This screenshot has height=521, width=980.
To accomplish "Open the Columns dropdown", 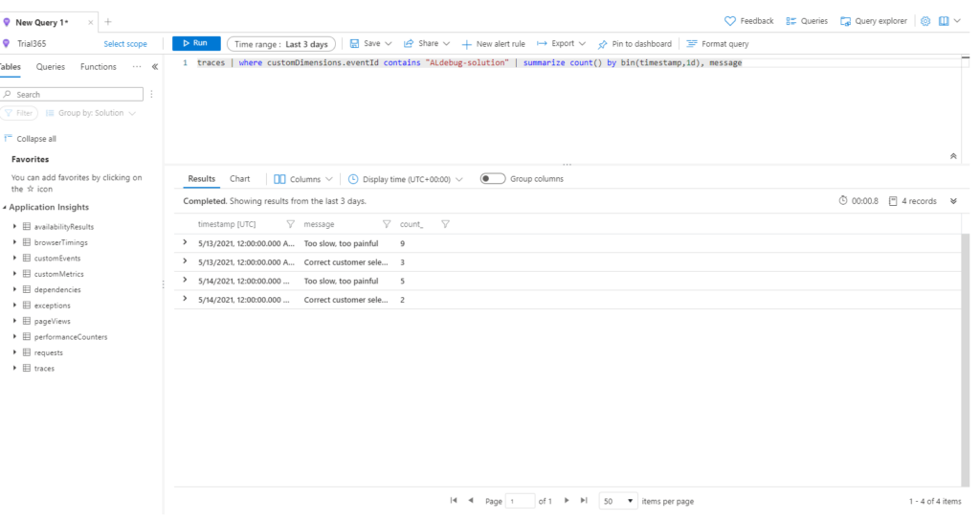I will [x=303, y=179].
